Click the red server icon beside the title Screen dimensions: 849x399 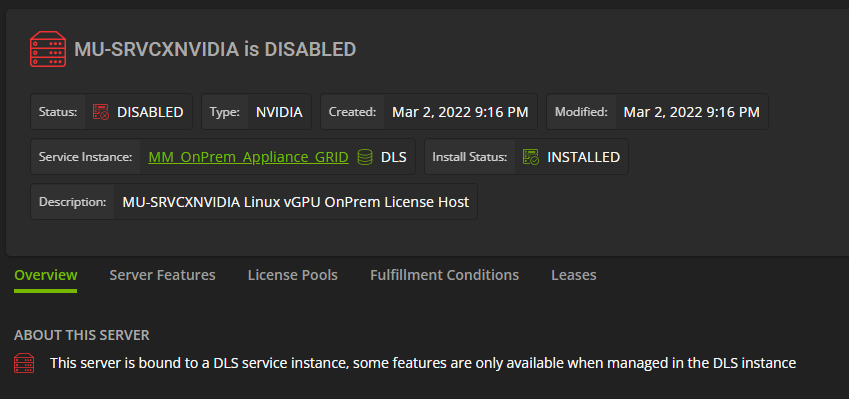48,49
